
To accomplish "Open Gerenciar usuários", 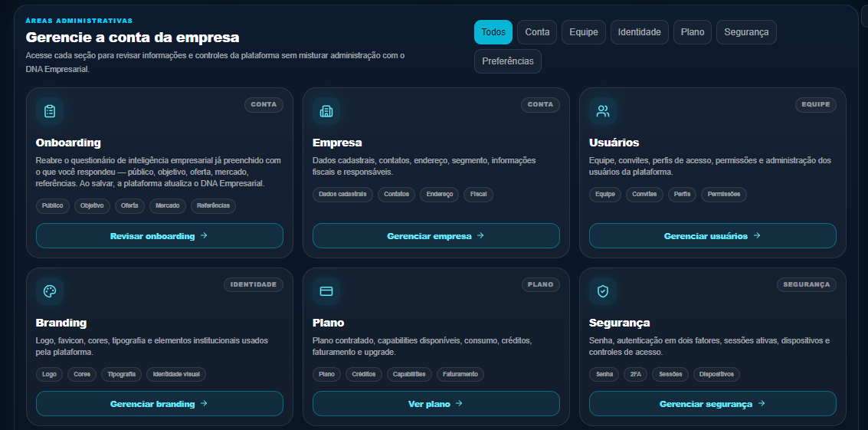I will [x=712, y=236].
